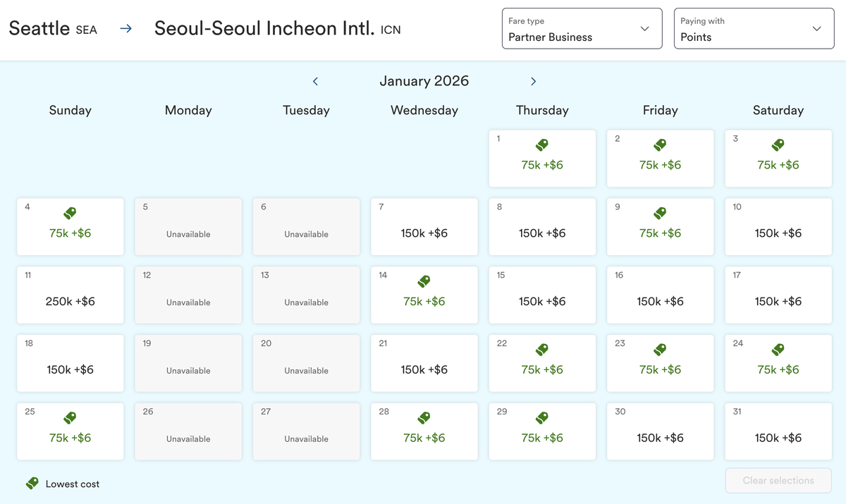Viewport: 846px width, 504px height.
Task: Choose the January 31 date cell
Action: tap(778, 431)
